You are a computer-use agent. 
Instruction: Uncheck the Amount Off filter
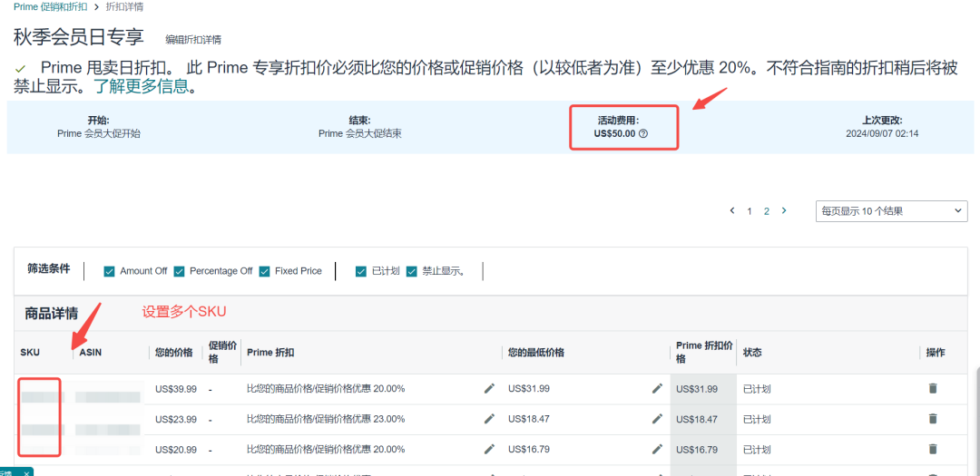pos(110,271)
